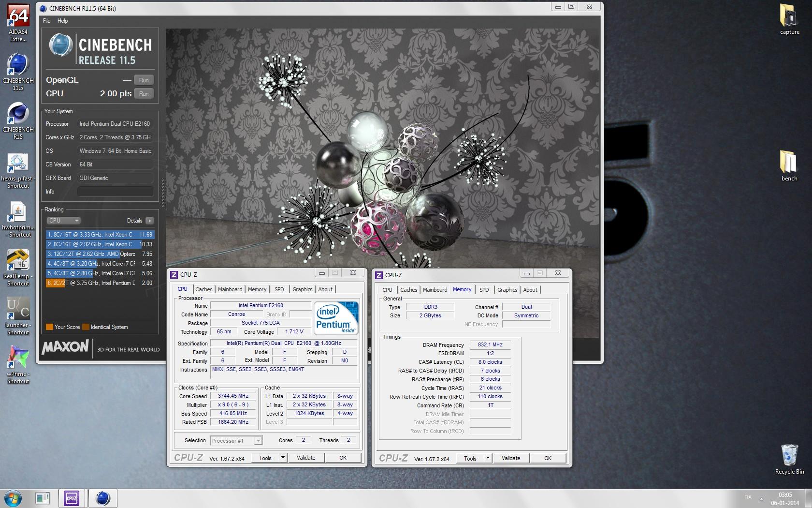
Task: Click the Identical System legend swatch
Action: [x=86, y=327]
